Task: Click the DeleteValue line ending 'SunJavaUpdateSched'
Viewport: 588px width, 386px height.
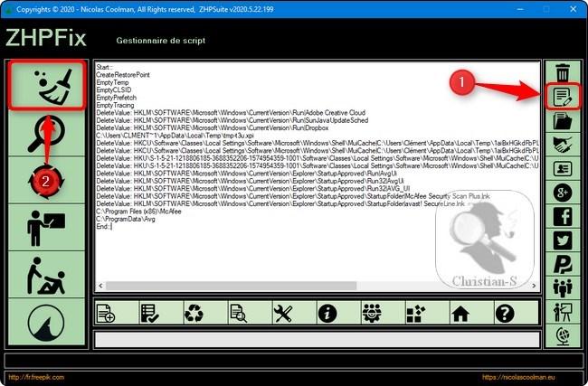Action: [232, 120]
